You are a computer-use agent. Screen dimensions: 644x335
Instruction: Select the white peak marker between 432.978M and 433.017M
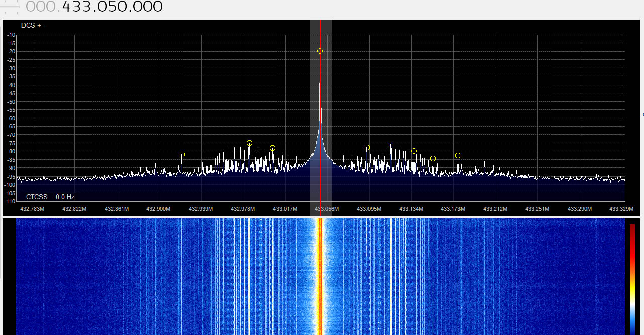click(272, 148)
